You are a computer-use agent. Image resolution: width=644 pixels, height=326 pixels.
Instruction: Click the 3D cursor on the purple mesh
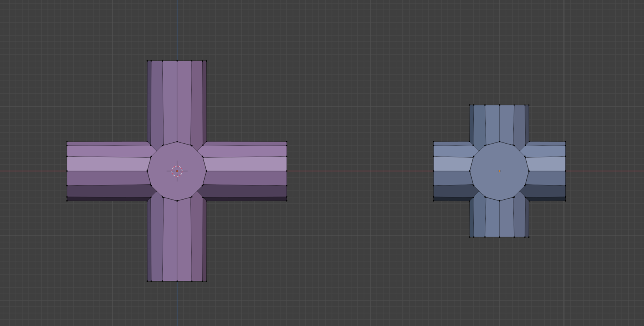tap(177, 171)
